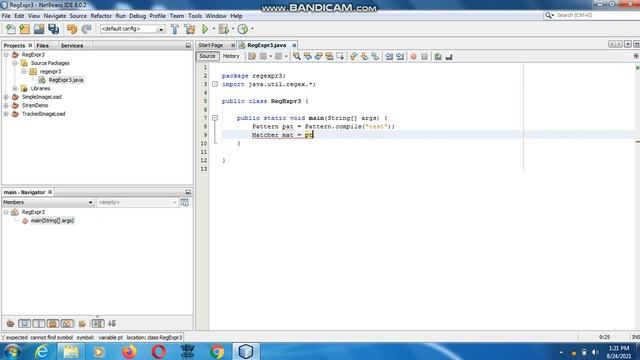Click Find Previous Occurrence editor icon

(x=307, y=57)
